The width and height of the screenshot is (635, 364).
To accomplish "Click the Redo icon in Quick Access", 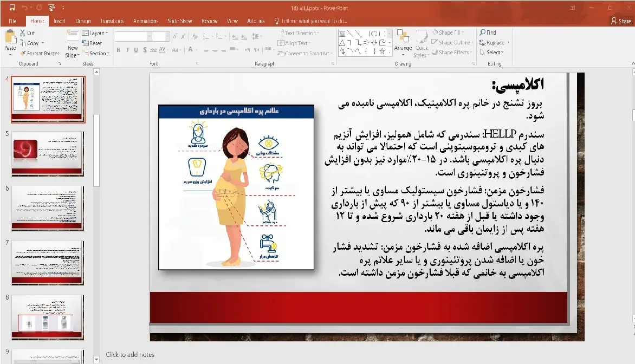I will click(x=39, y=7).
